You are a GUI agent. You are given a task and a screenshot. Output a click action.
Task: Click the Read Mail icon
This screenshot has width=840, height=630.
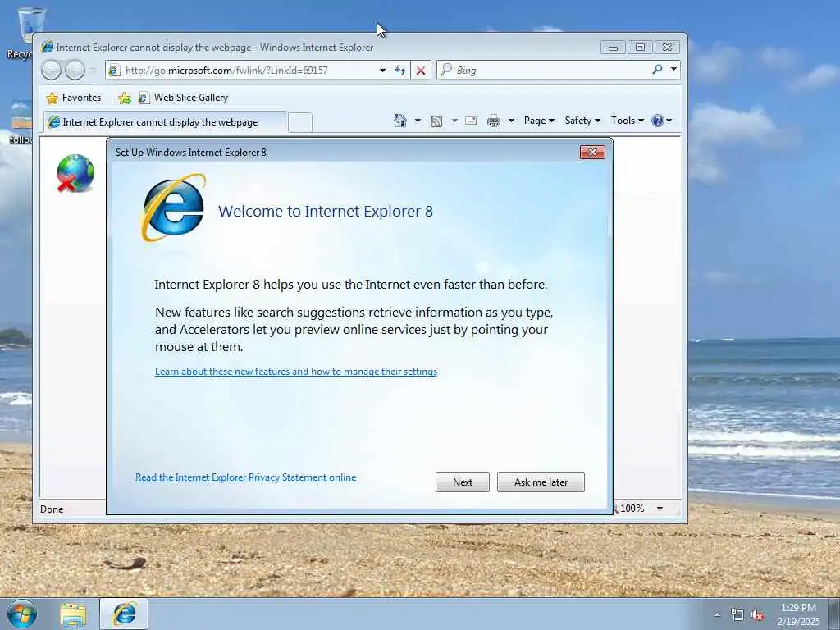[471, 121]
